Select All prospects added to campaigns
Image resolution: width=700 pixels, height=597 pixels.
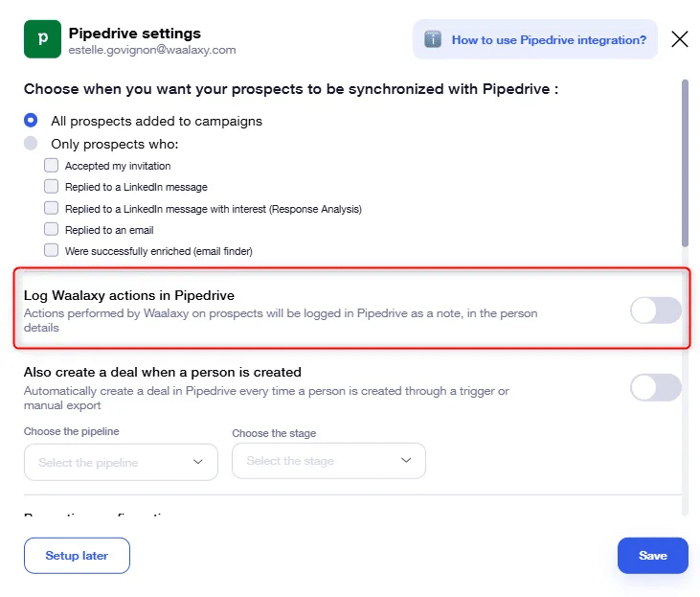31,121
